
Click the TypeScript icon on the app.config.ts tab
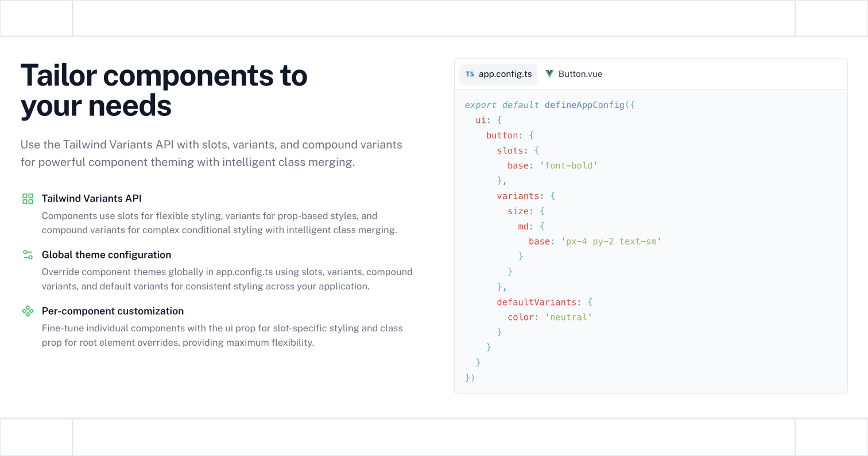pos(470,74)
